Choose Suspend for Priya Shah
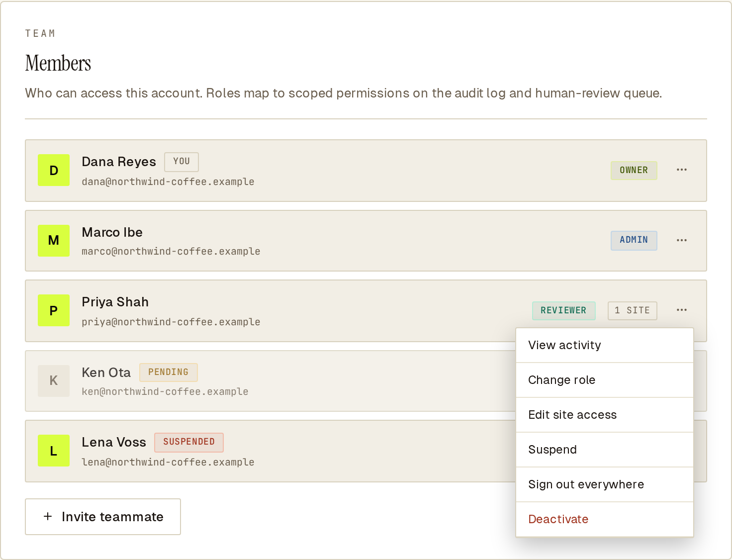 pyautogui.click(x=605, y=450)
